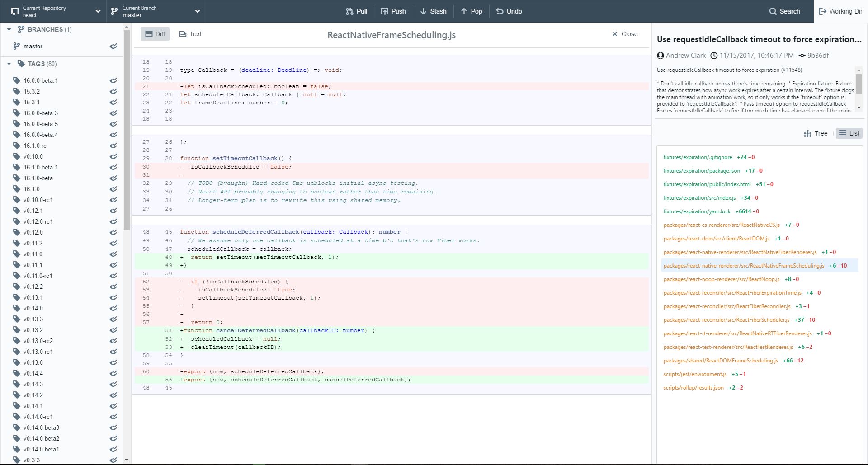The height and width of the screenshot is (465, 868).
Task: Collapse the TAGS section
Action: (9, 64)
